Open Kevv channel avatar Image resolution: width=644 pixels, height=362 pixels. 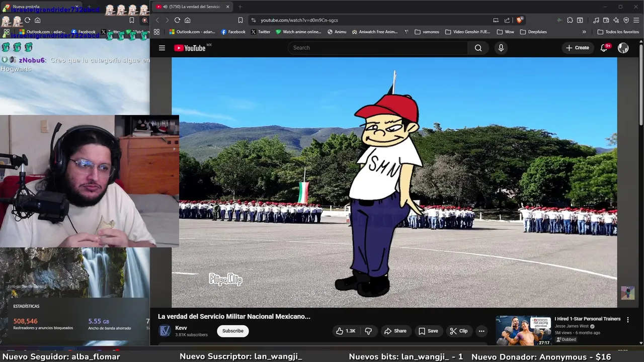click(x=165, y=331)
